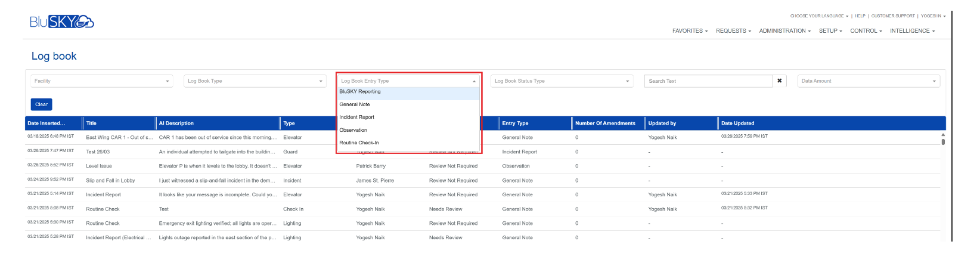Image resolution: width=980 pixels, height=266 pixels.
Task: Clear search text with X icon
Action: [x=779, y=81]
